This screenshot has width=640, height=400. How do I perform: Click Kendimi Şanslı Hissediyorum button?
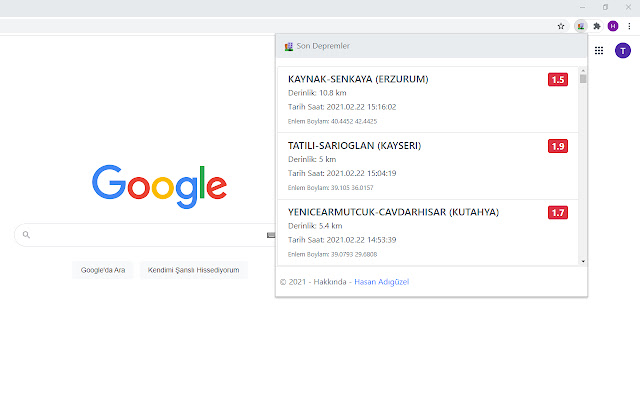click(193, 270)
